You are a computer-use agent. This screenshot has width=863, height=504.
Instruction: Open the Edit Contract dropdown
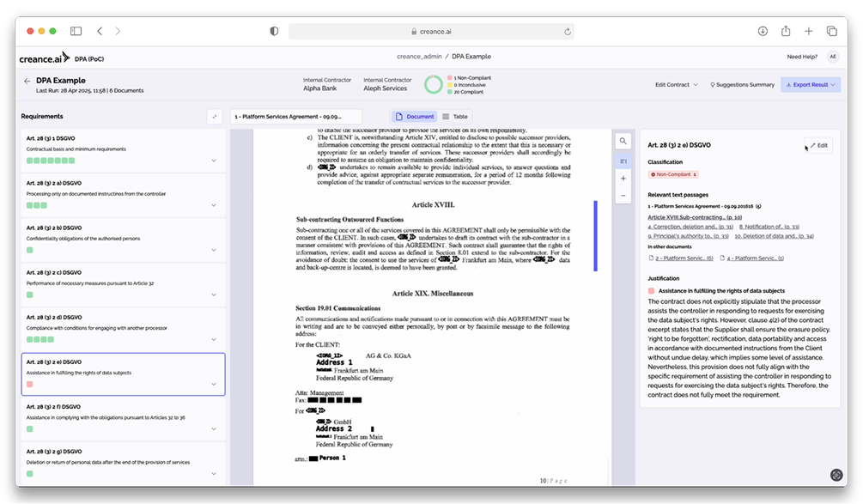coord(677,85)
